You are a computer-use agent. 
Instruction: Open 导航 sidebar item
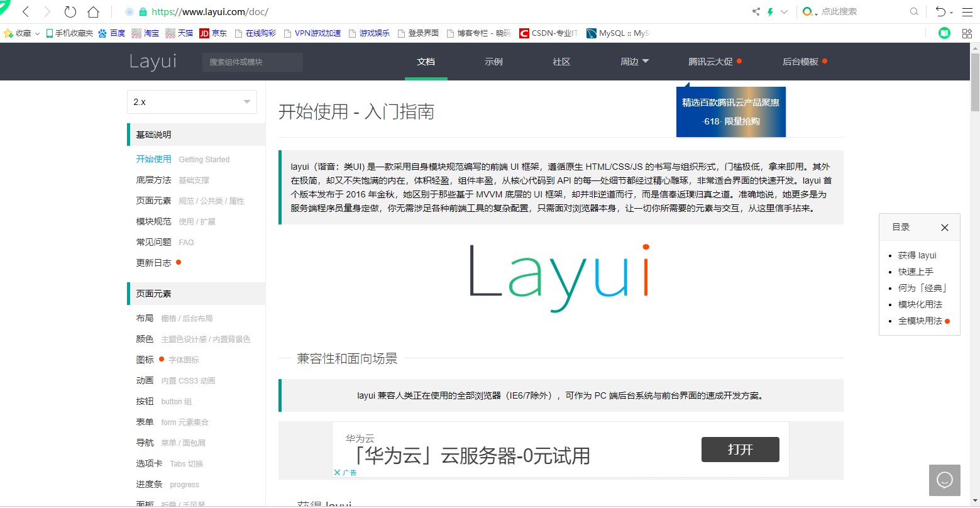[x=170, y=443]
